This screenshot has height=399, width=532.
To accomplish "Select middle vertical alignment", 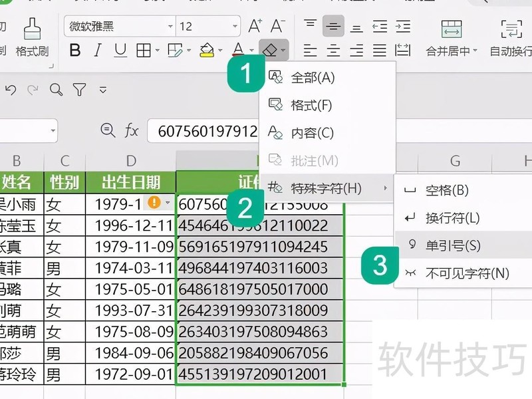I will [x=333, y=26].
